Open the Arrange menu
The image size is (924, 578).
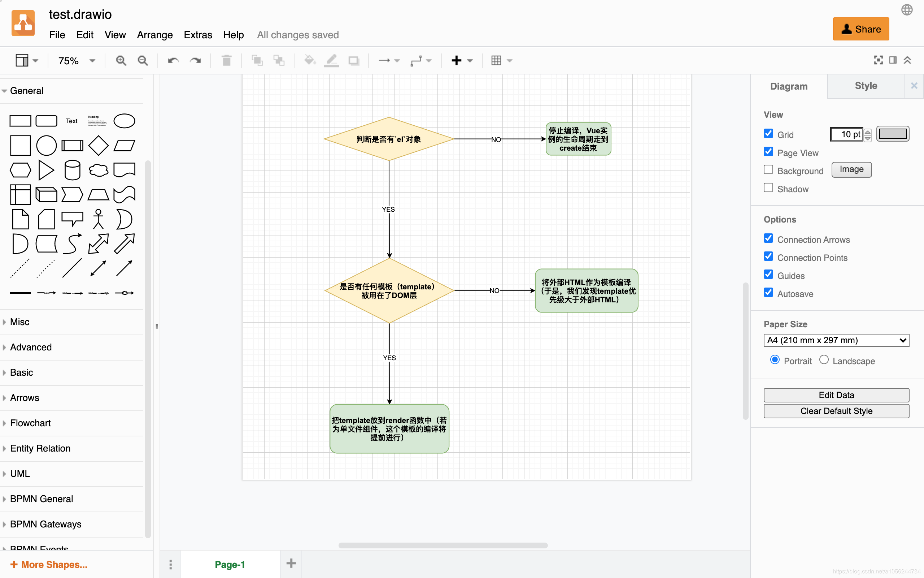pos(154,35)
